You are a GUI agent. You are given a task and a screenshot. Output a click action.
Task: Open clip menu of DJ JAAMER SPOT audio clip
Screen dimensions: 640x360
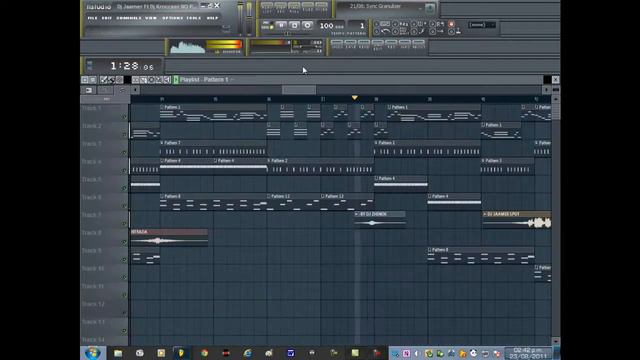pos(484,214)
